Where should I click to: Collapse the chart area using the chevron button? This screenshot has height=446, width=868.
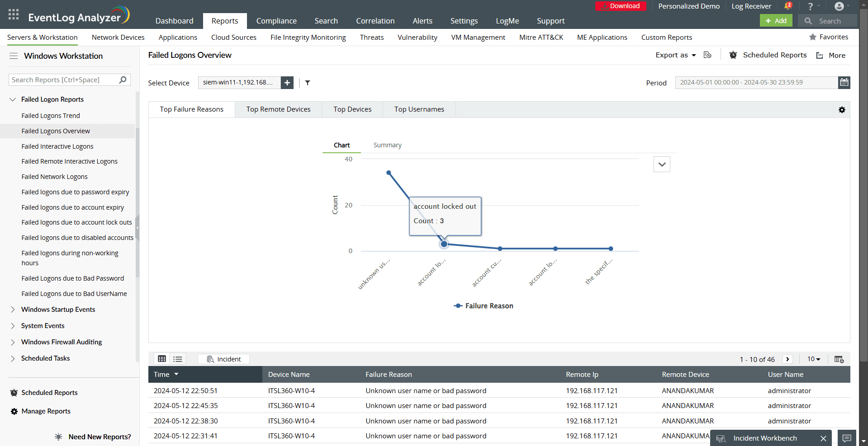(x=661, y=164)
